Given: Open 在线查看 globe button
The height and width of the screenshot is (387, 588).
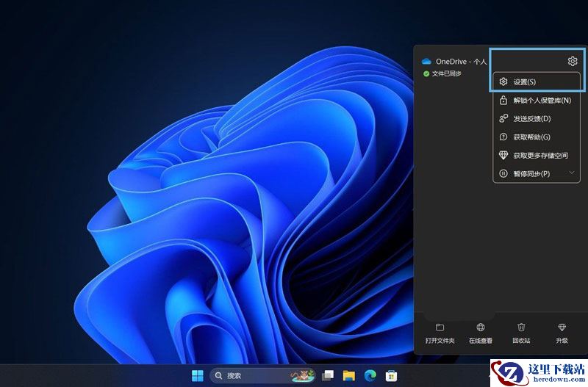Looking at the screenshot, I should pyautogui.click(x=481, y=333).
